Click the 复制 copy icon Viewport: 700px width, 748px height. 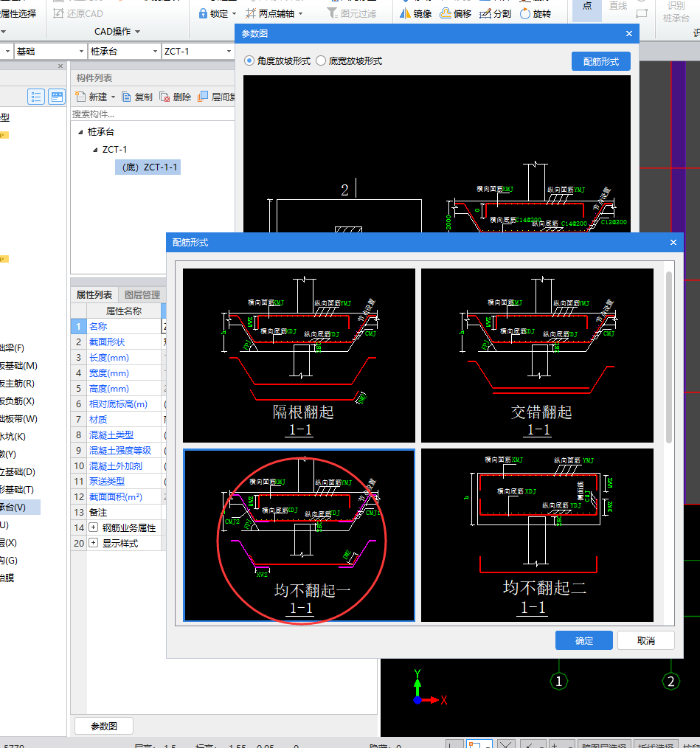coord(126,97)
